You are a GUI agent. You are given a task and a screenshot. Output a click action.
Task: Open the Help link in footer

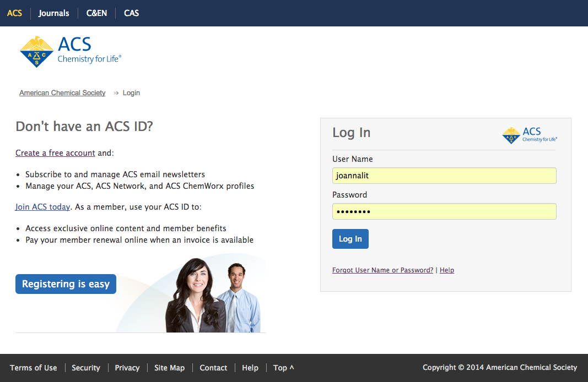(x=250, y=368)
